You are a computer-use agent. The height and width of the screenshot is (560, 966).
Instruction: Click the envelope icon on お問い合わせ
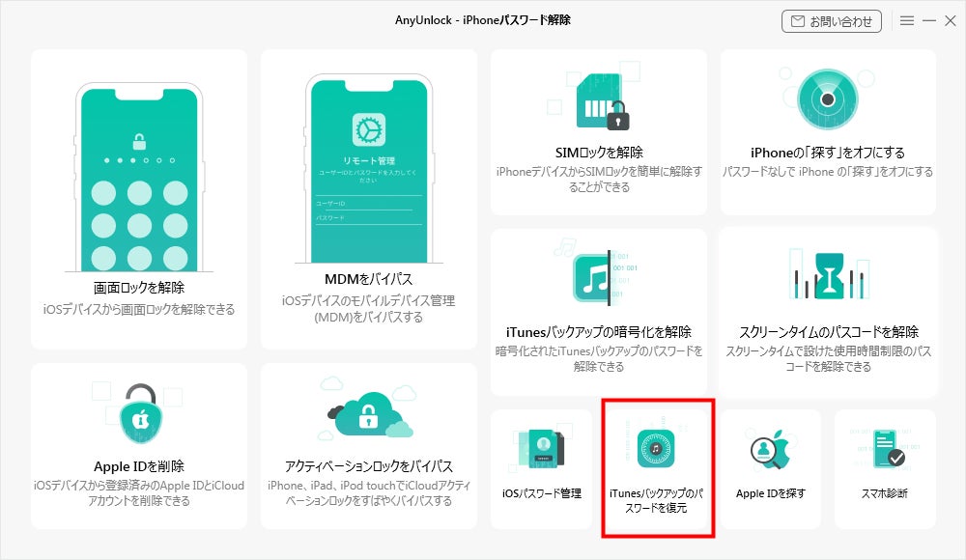click(797, 21)
